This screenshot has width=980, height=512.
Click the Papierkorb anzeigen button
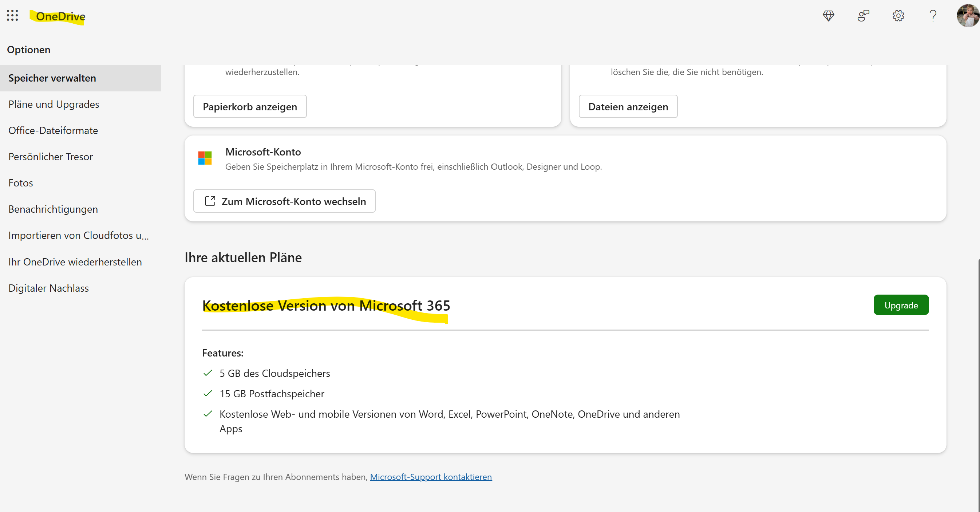click(x=250, y=107)
